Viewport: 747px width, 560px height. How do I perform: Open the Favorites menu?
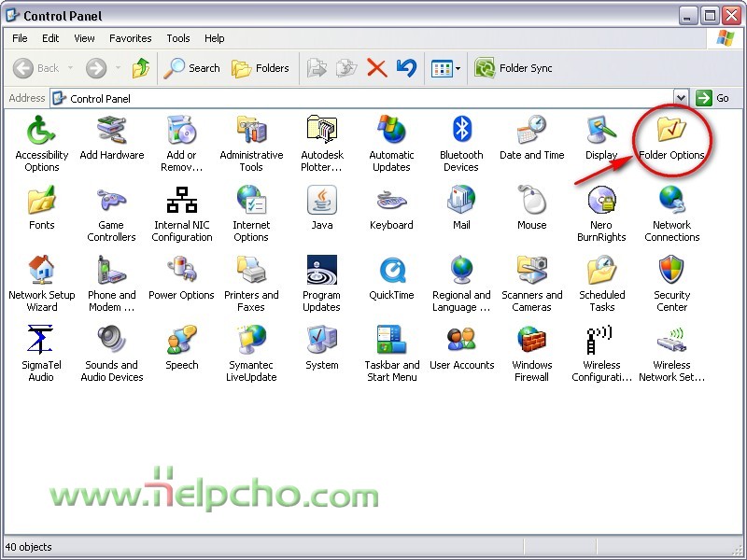[130, 38]
